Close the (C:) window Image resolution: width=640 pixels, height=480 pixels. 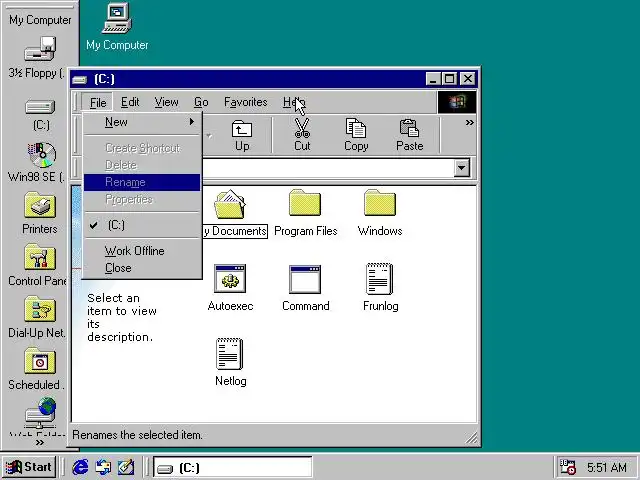[x=468, y=79]
